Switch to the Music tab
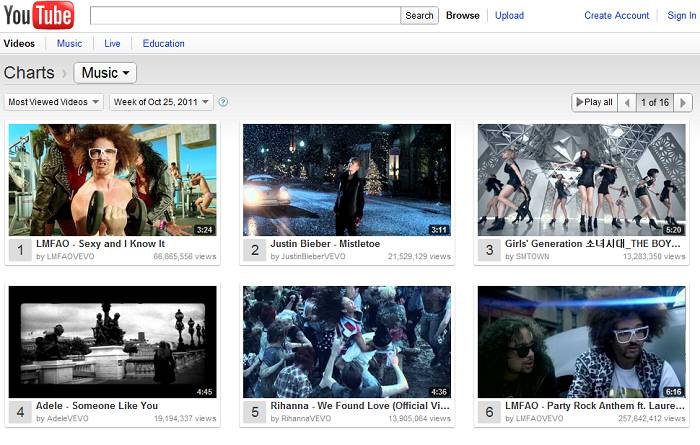700x445 pixels. (x=69, y=44)
